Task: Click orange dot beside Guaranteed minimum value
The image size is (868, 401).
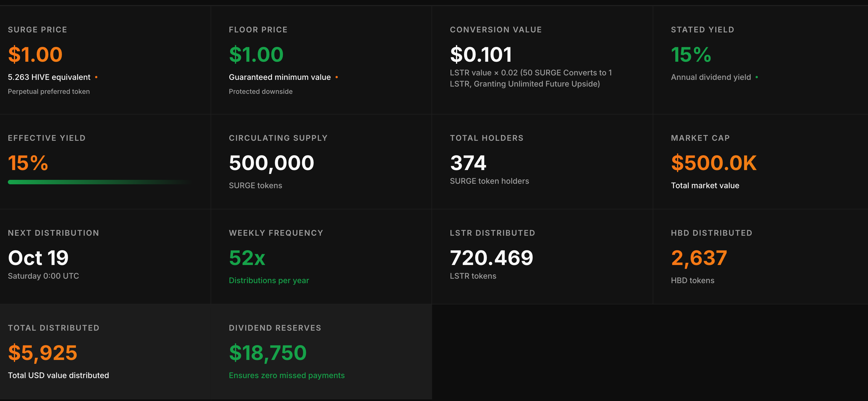Action: coord(337,77)
